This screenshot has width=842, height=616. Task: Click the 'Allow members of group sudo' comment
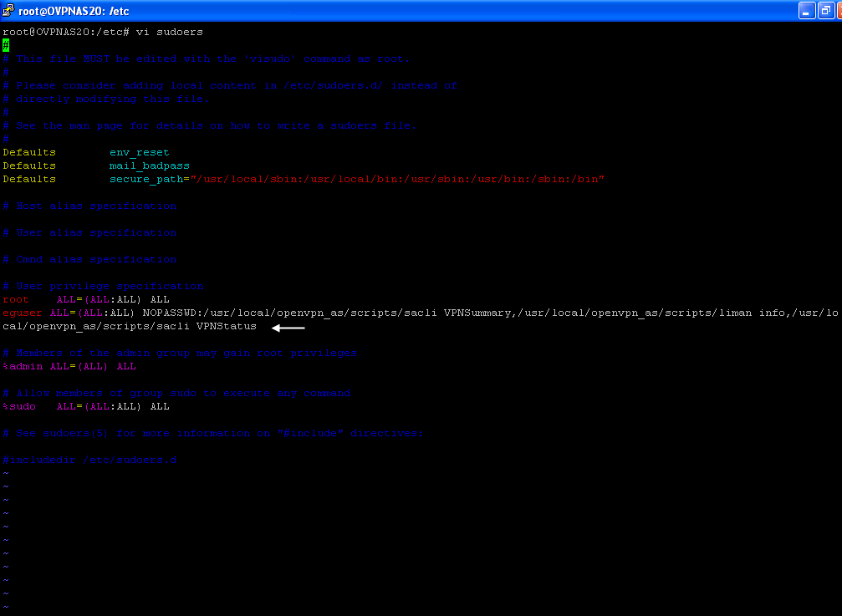coord(176,394)
